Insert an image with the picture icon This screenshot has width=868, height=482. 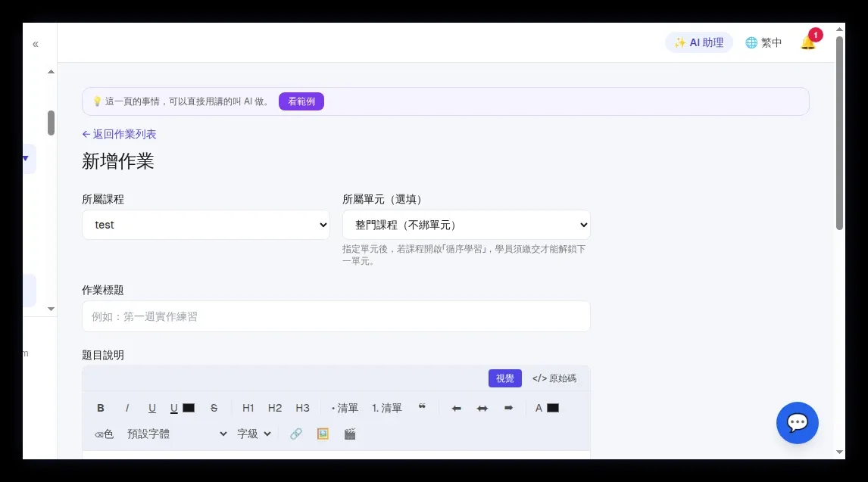(323, 434)
